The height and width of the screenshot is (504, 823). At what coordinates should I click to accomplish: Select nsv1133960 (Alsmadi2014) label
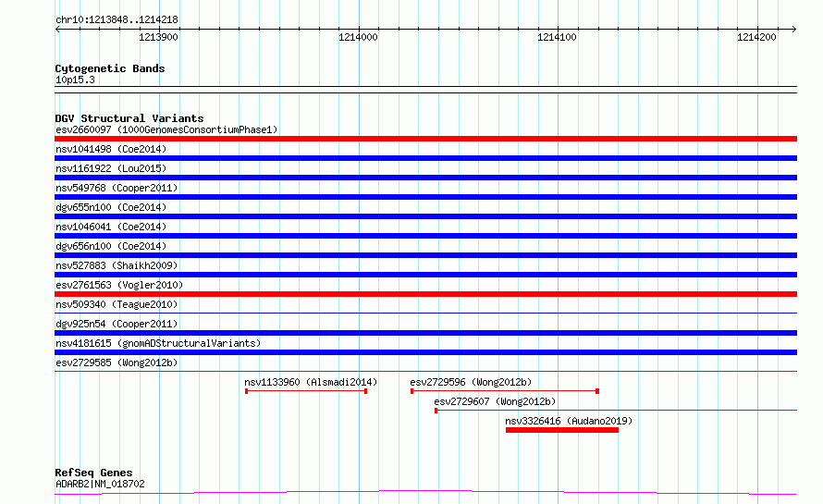click(311, 382)
